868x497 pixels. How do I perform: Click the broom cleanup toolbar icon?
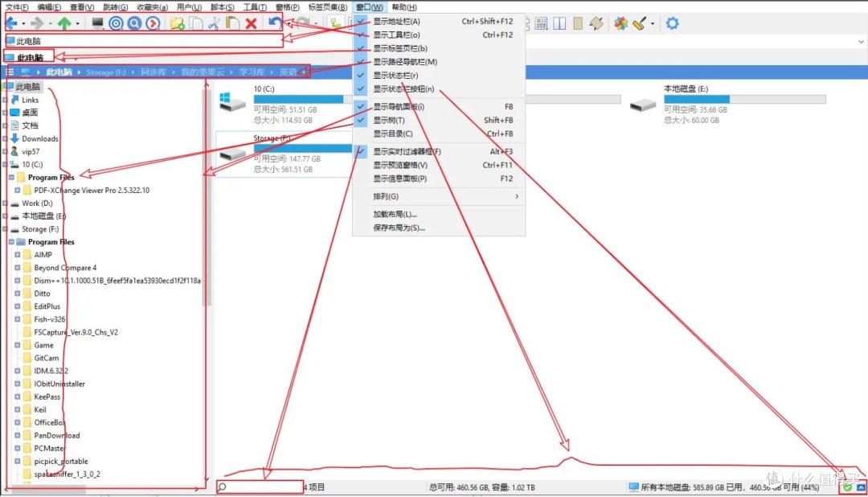pyautogui.click(x=639, y=23)
